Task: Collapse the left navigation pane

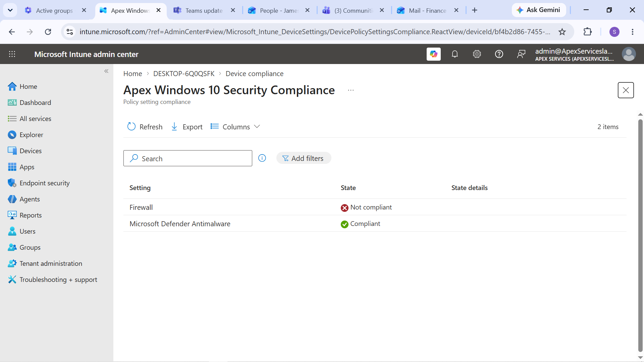Action: (106, 71)
